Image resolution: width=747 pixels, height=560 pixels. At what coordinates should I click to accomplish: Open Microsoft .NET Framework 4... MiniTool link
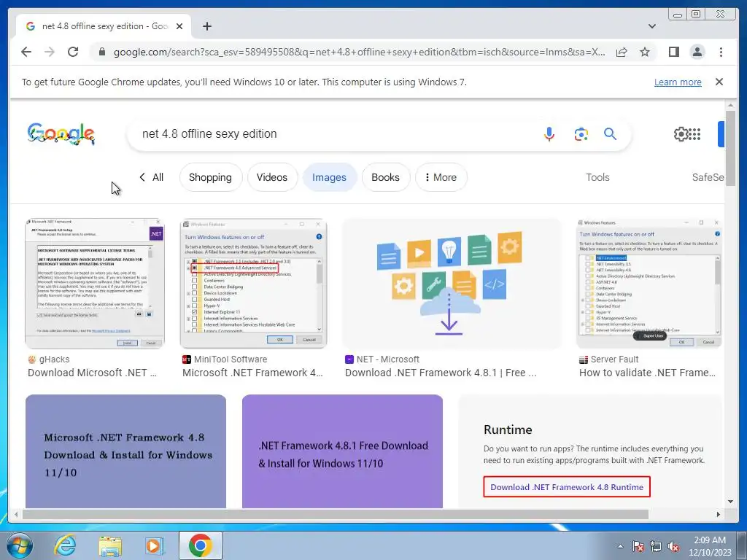point(252,373)
